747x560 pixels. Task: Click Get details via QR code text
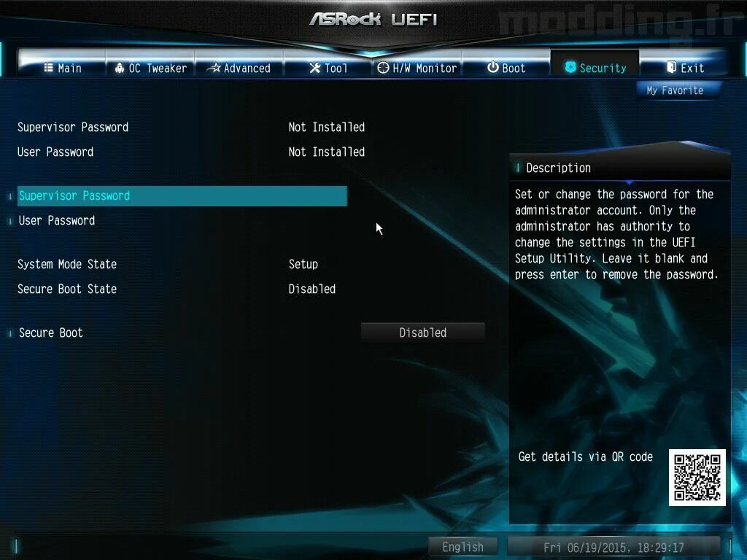[586, 456]
